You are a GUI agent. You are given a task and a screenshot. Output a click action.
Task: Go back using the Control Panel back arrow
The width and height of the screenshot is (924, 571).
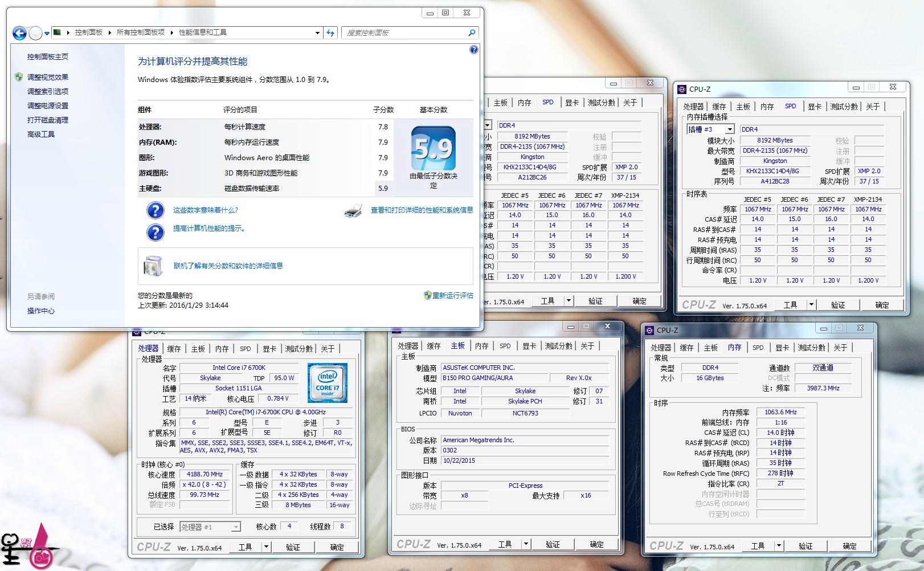tap(19, 33)
